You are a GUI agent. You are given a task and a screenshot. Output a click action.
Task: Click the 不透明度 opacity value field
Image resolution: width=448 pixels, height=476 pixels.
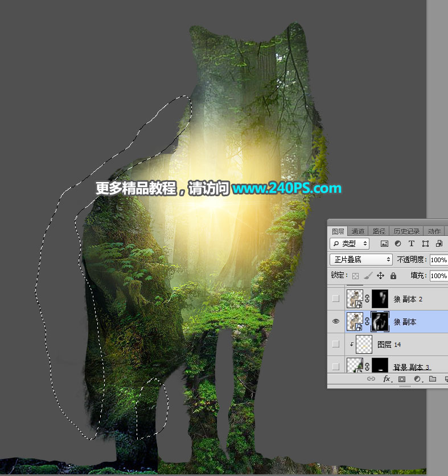438,260
